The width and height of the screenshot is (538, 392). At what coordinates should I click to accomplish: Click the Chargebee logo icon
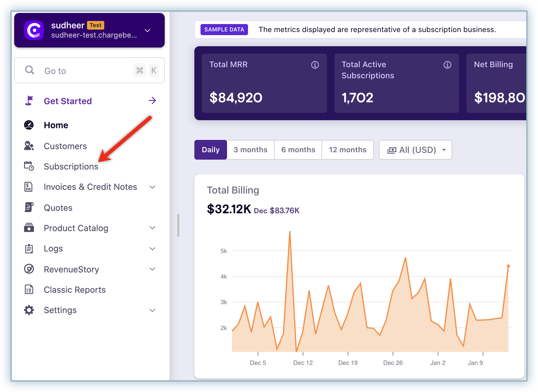(x=34, y=30)
